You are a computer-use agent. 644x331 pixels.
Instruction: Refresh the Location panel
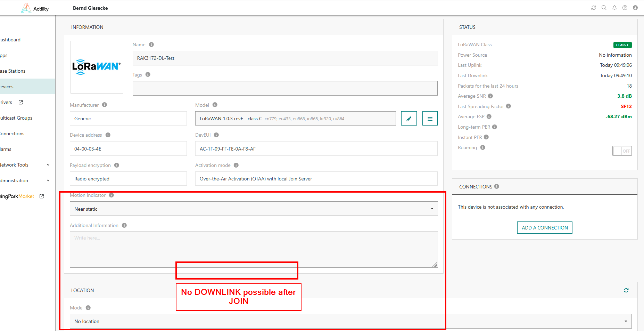(626, 290)
